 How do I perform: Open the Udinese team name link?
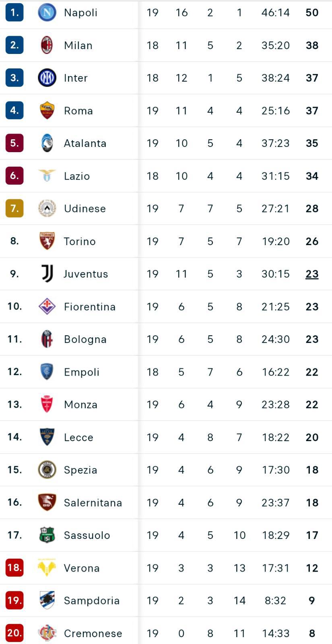pos(85,208)
